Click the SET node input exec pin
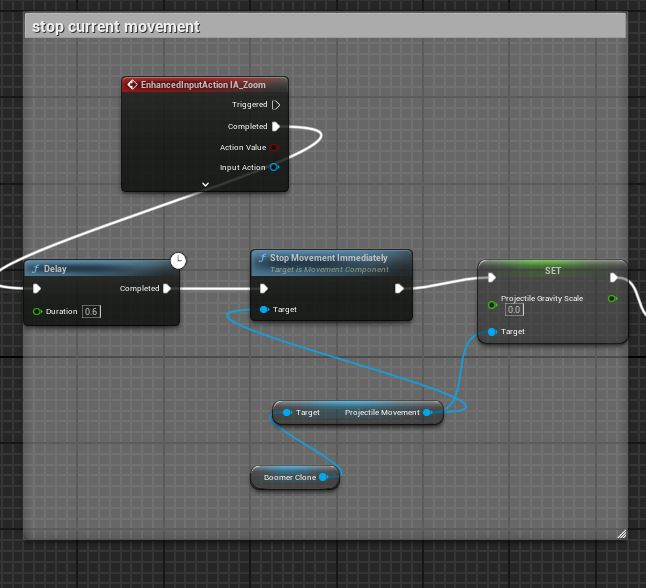The image size is (646, 588). [491, 278]
